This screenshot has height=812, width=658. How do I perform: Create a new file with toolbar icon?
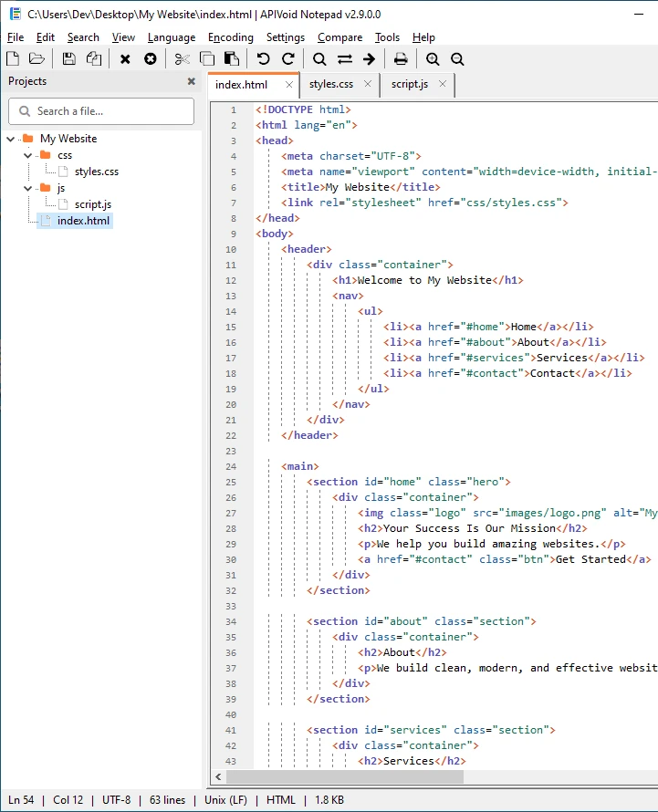[x=13, y=59]
